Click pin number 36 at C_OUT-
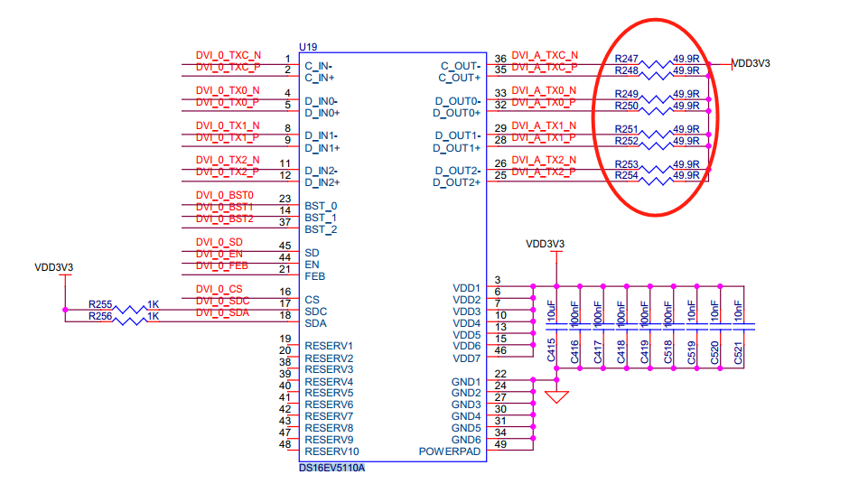This screenshot has height=493, width=868. [500, 59]
